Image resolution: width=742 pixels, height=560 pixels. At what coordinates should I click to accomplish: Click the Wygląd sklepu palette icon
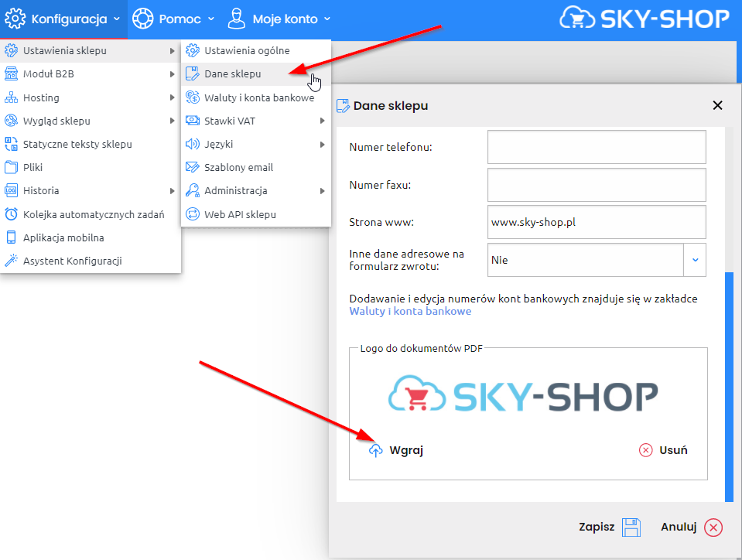pyautogui.click(x=11, y=121)
